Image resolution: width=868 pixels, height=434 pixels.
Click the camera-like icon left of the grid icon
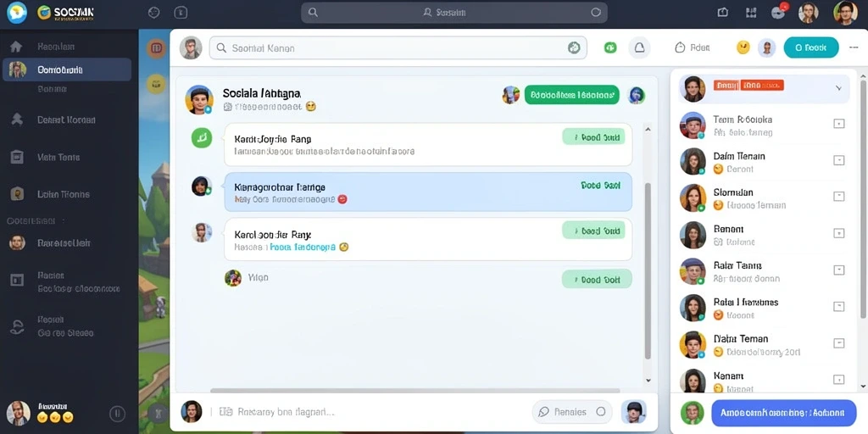pyautogui.click(x=722, y=12)
